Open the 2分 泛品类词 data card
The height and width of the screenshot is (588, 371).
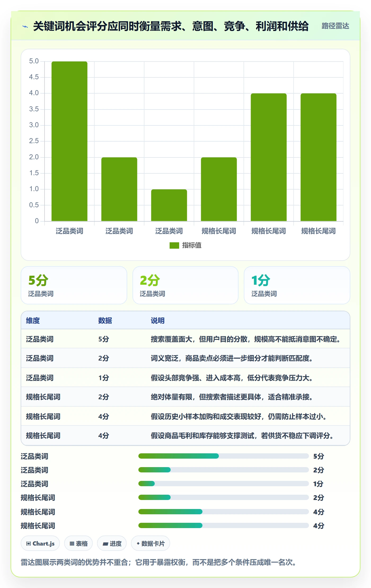pyautogui.click(x=185, y=285)
